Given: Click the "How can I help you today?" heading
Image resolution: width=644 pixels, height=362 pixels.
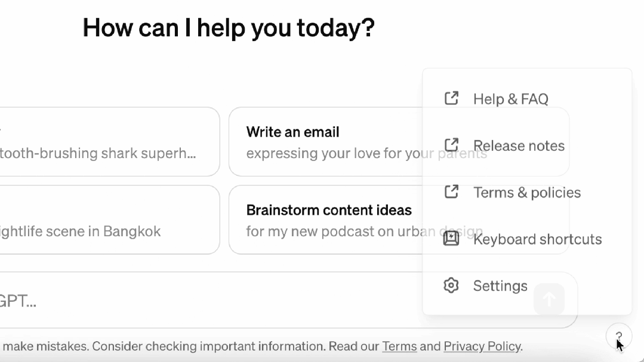Looking at the screenshot, I should pyautogui.click(x=229, y=27).
